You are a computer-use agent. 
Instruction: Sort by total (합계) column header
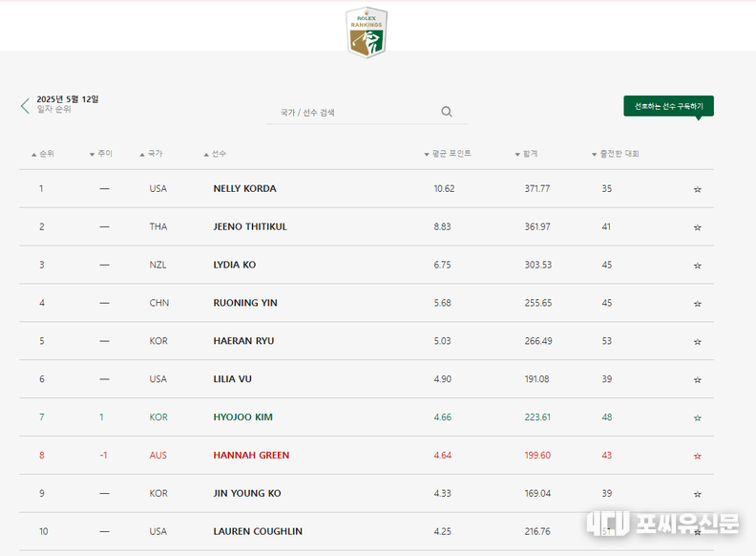(526, 154)
